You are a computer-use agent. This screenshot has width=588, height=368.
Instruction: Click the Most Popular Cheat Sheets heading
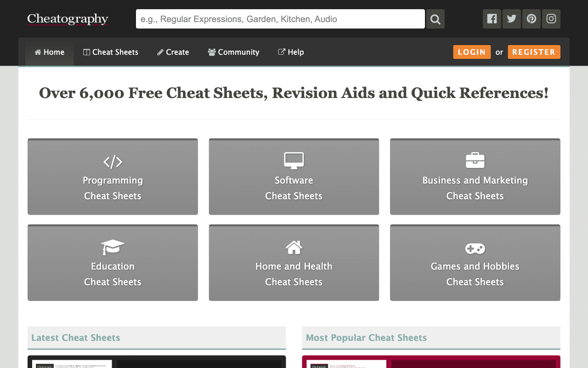366,338
